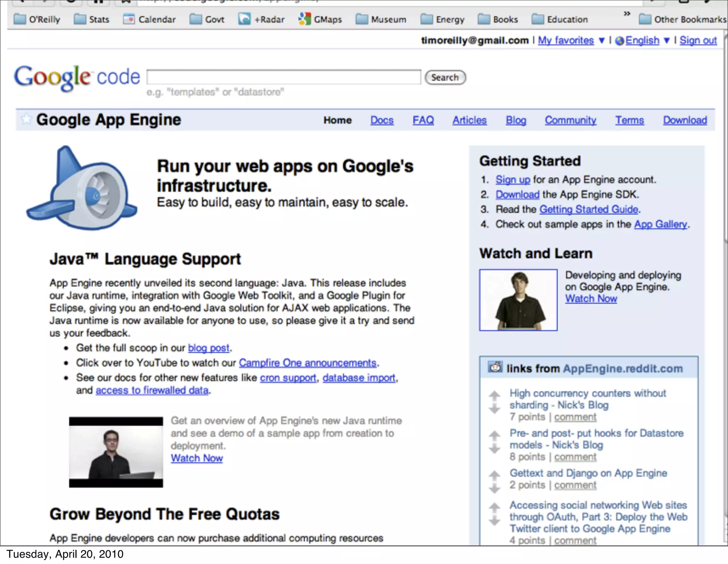Show hidden bookmarks with the chevron
The width and height of the screenshot is (728, 564).
[x=627, y=14]
